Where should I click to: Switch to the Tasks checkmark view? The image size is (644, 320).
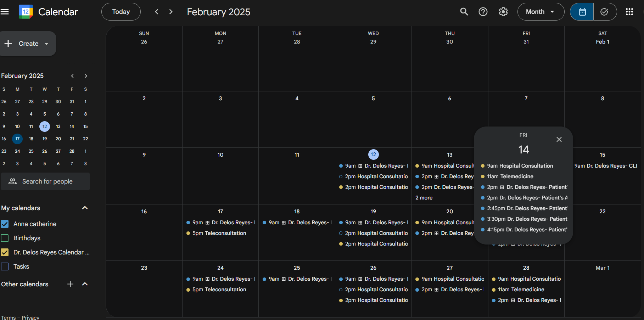click(605, 12)
